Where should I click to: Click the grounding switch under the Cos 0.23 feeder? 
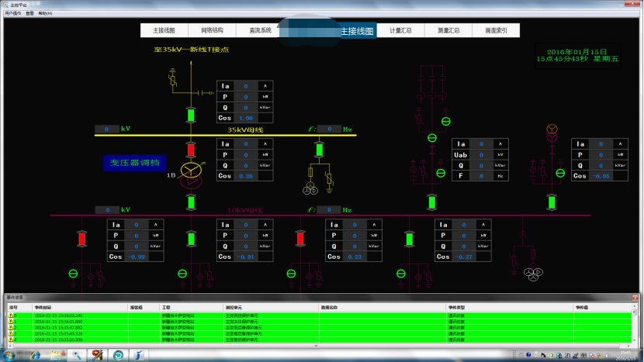click(x=291, y=274)
